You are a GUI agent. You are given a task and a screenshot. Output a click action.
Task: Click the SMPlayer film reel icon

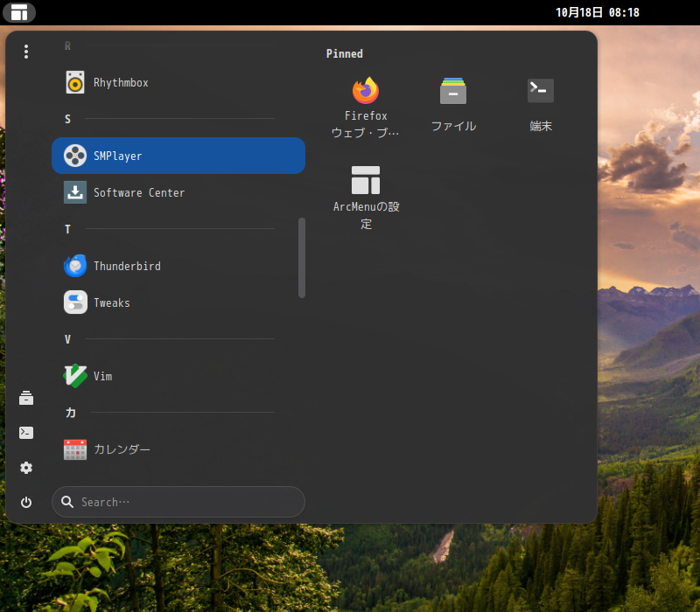[75, 156]
